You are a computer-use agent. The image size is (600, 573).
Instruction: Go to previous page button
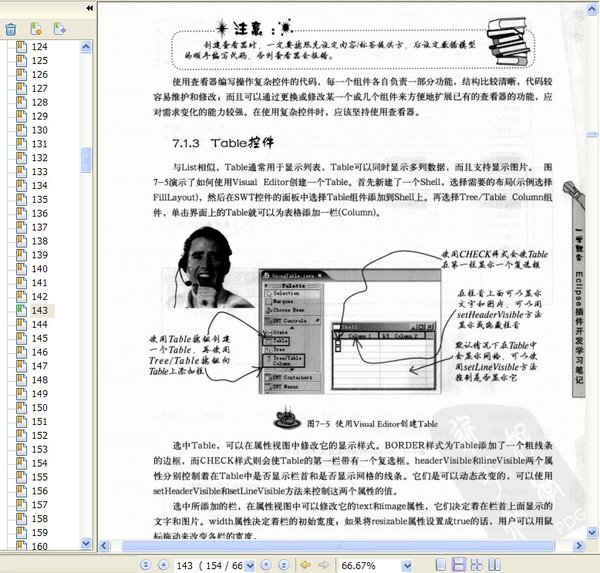click(163, 565)
